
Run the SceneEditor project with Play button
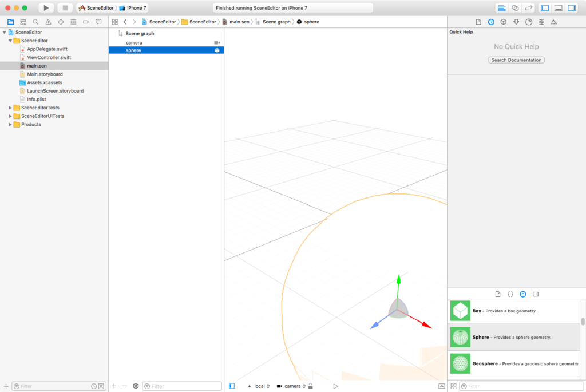tap(46, 8)
